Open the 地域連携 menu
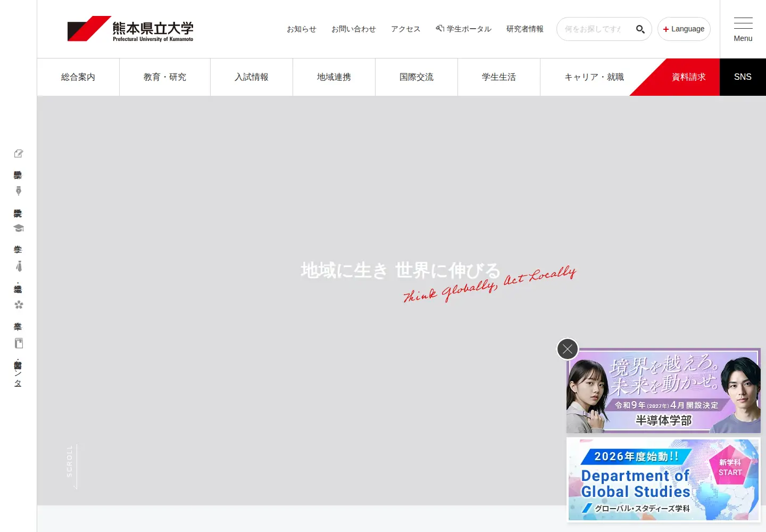 tap(334, 77)
